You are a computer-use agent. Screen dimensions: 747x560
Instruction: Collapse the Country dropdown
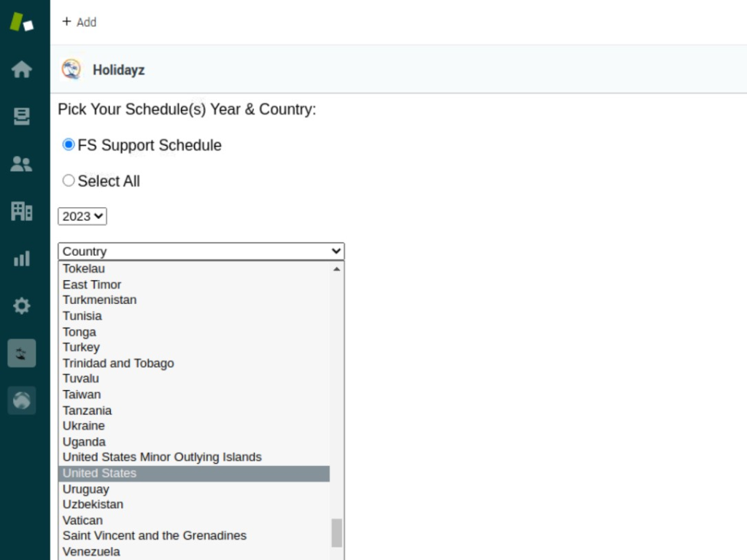pos(201,251)
